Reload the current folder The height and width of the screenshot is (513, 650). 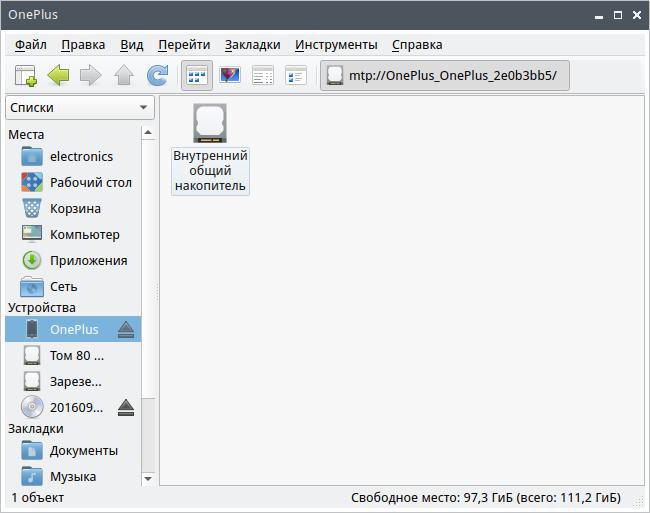coord(158,75)
